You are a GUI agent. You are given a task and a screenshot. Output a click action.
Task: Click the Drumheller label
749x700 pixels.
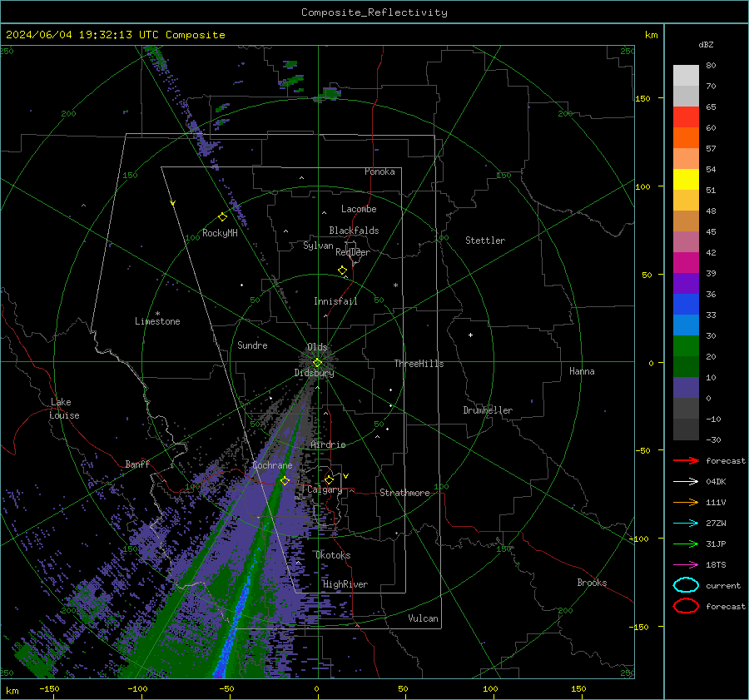(x=488, y=410)
